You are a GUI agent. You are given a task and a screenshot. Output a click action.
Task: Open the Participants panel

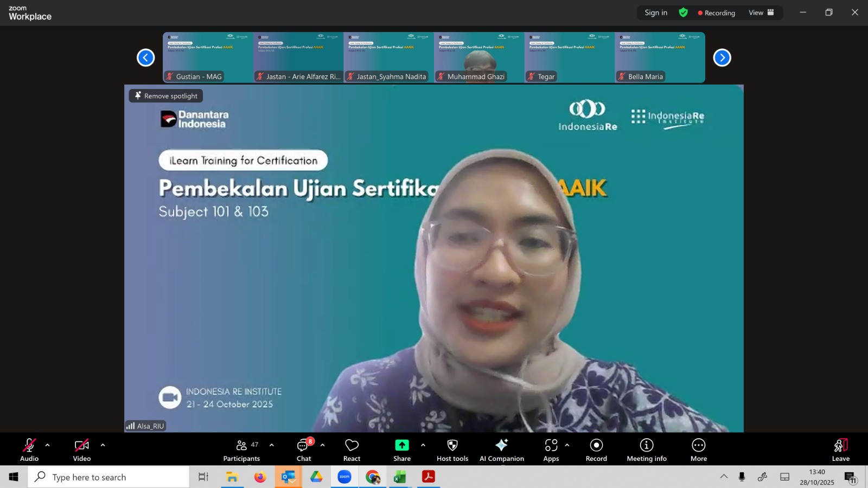(x=241, y=450)
